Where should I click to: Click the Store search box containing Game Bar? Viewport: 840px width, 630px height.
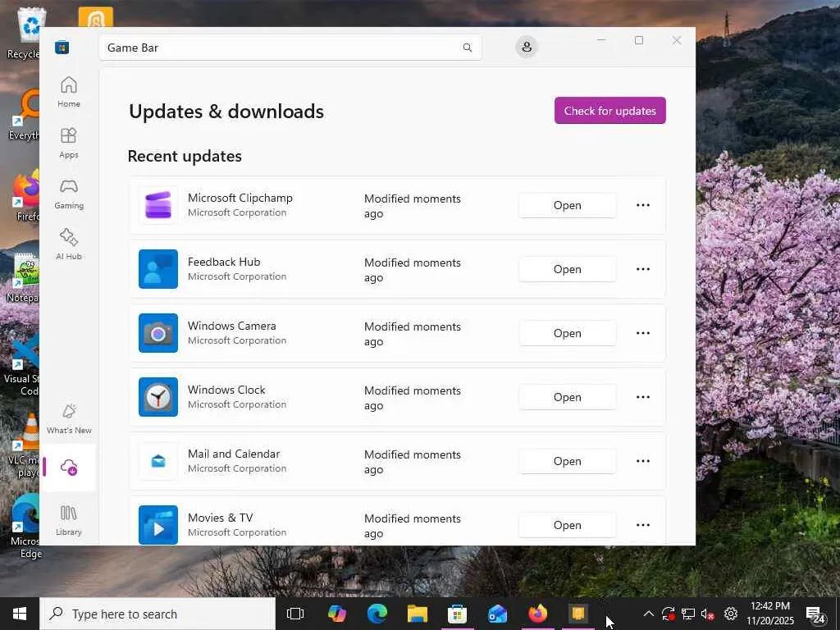(x=290, y=48)
